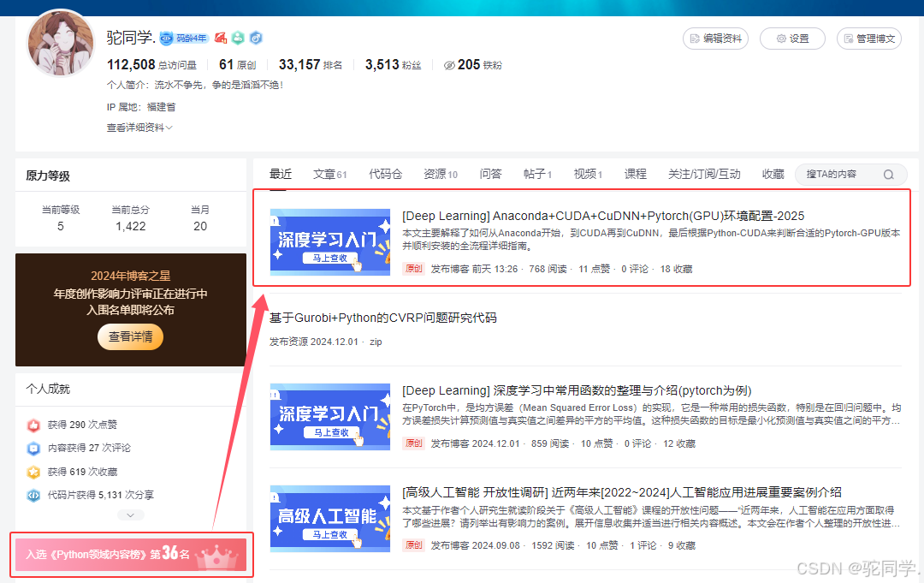Viewport: 924px width, 583px height.
Task: Click the eye icon beside 205 铁粉
Action: 449,65
